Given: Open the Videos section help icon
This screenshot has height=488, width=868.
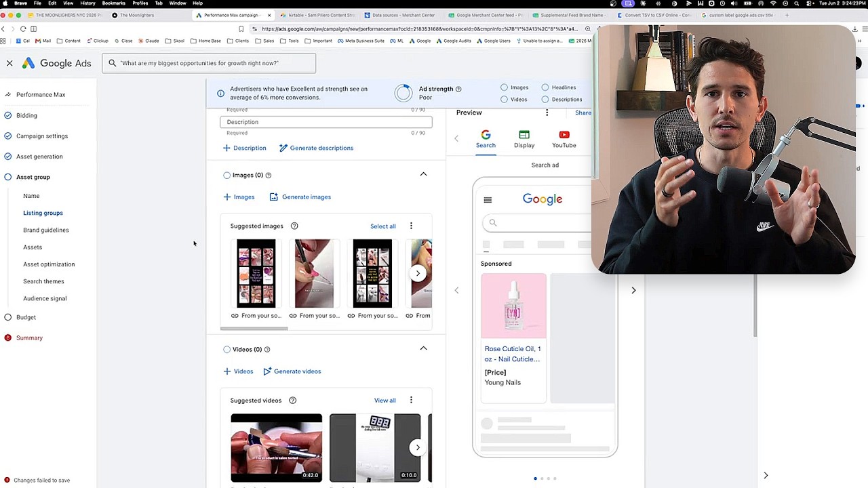Looking at the screenshot, I should click(x=267, y=350).
